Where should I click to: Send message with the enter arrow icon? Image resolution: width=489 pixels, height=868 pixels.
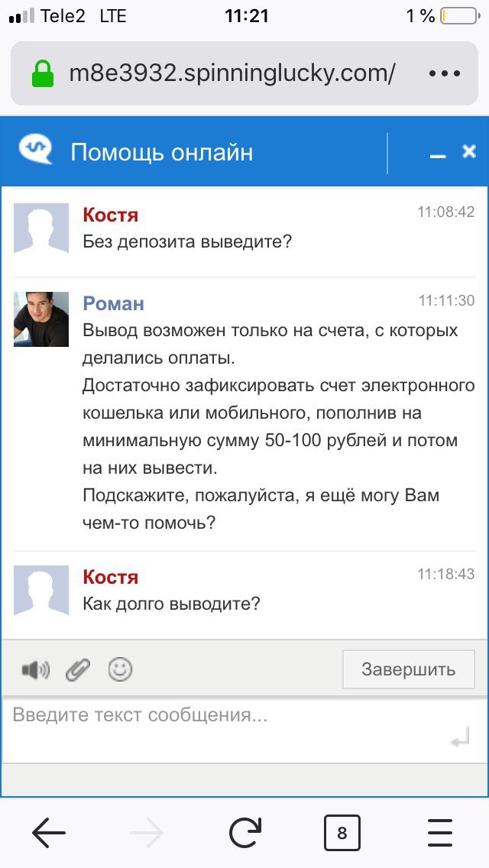point(459,739)
